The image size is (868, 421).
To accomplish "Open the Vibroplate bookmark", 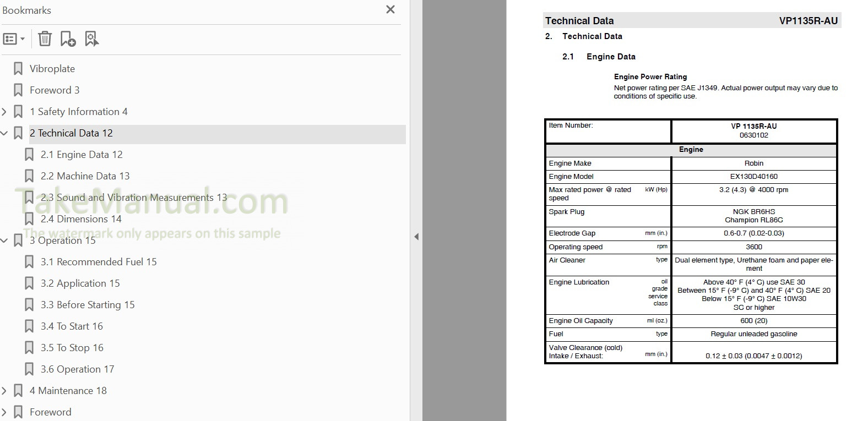I will pos(52,69).
